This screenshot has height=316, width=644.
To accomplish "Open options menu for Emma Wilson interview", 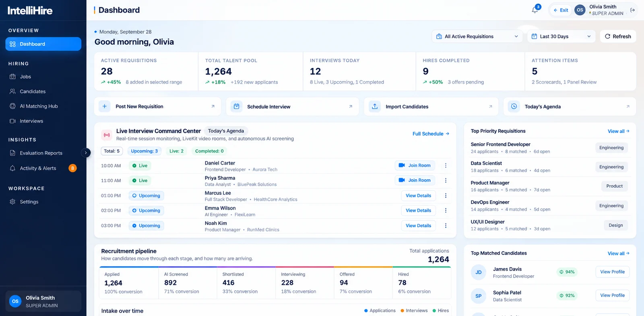I will click(446, 211).
